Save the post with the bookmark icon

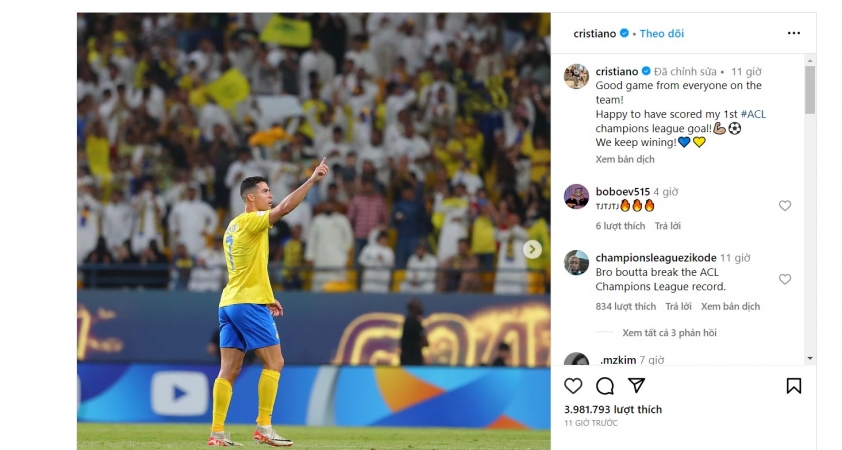click(794, 386)
